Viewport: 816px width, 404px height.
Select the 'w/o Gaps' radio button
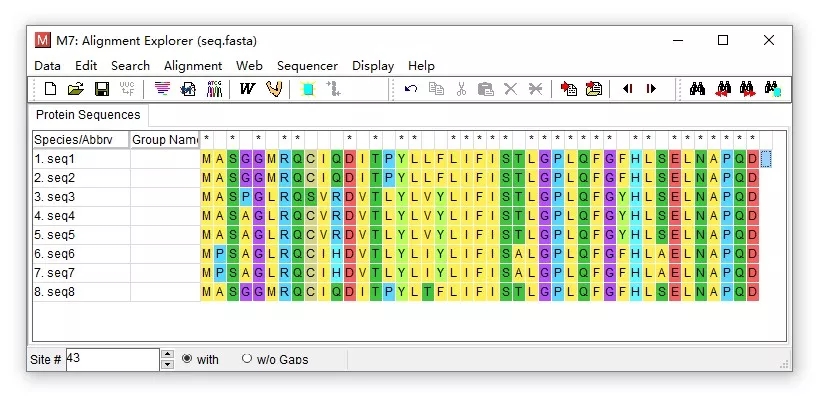click(247, 359)
